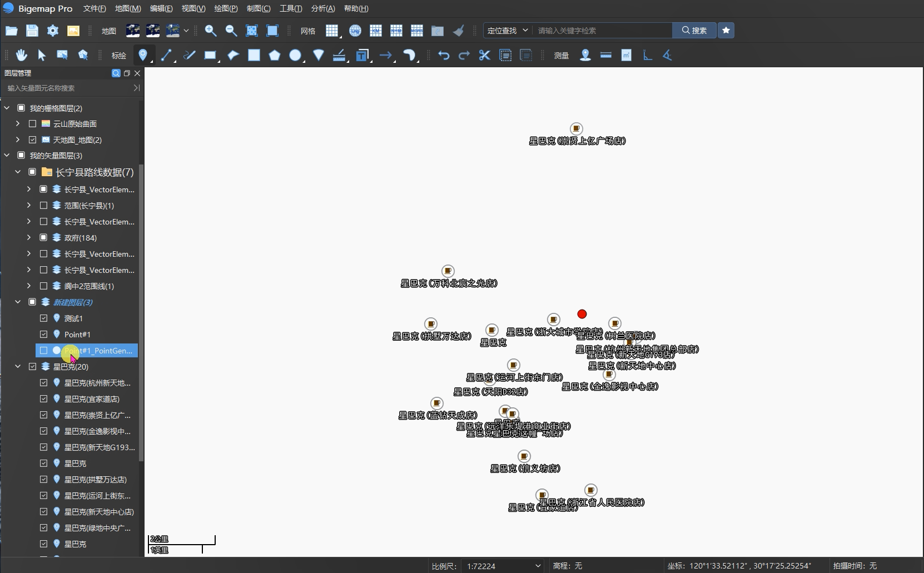Select 星巴克(宜家道店) in layer tree

[x=92, y=399]
